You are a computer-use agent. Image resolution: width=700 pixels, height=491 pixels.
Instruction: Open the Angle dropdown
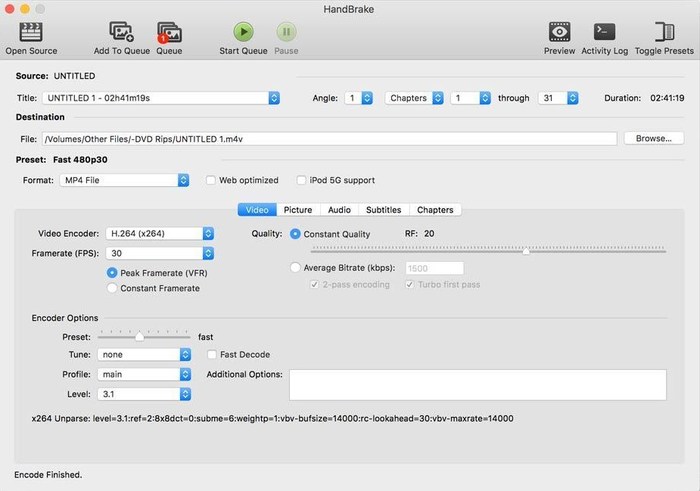(x=359, y=98)
